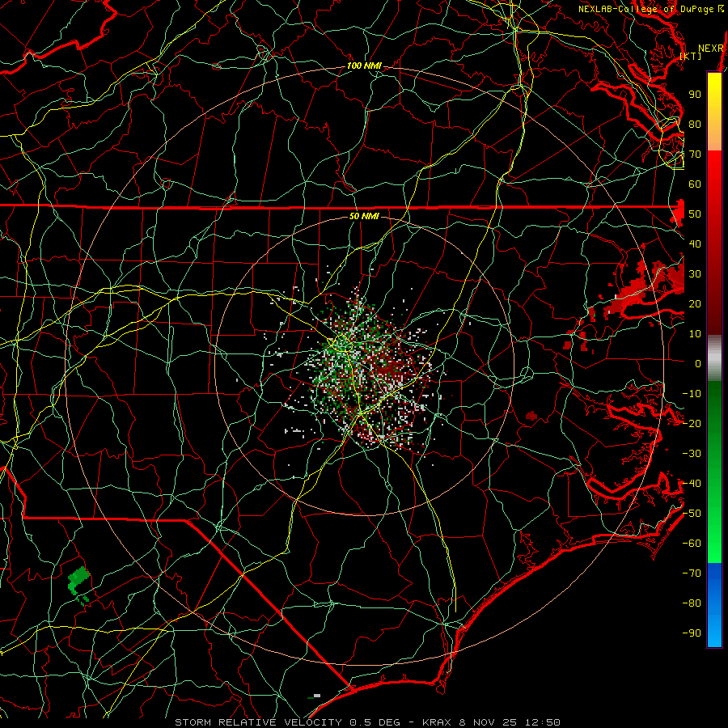Viewport: 728px width, 728px height.
Task: Click the 50 value on velocity scale
Action: [x=695, y=214]
